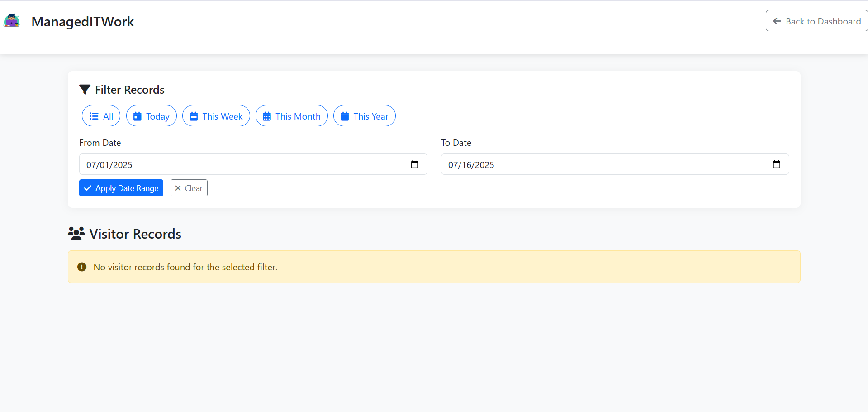
Task: Choose the This Year filter
Action: pyautogui.click(x=364, y=116)
